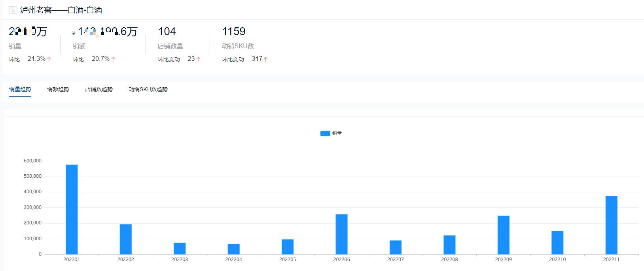Select the 202210 bar in chart

[557, 243]
